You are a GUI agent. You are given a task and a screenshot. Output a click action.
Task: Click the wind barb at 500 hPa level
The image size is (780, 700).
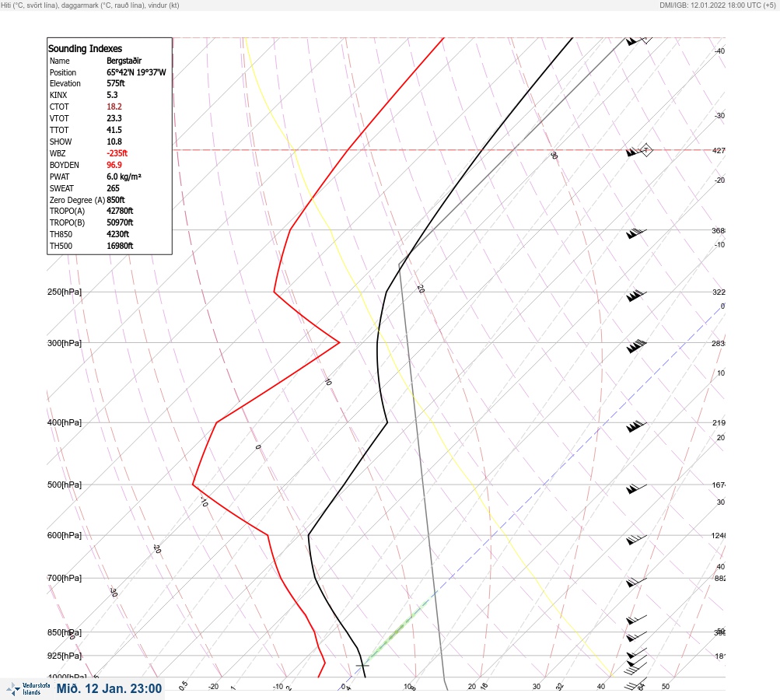coord(636,488)
